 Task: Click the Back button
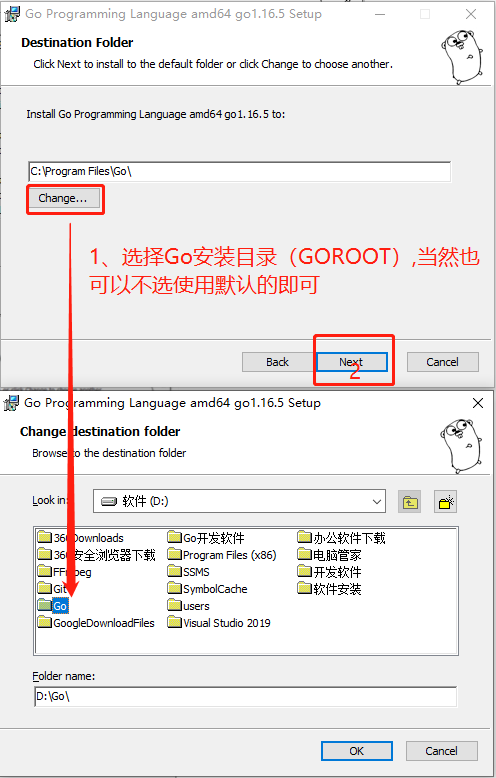[277, 362]
